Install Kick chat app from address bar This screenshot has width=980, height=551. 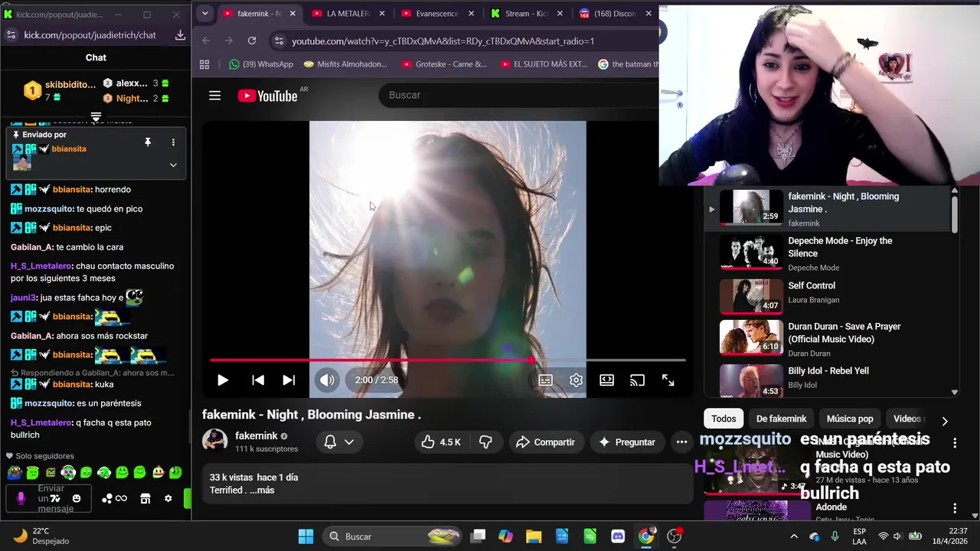(180, 35)
